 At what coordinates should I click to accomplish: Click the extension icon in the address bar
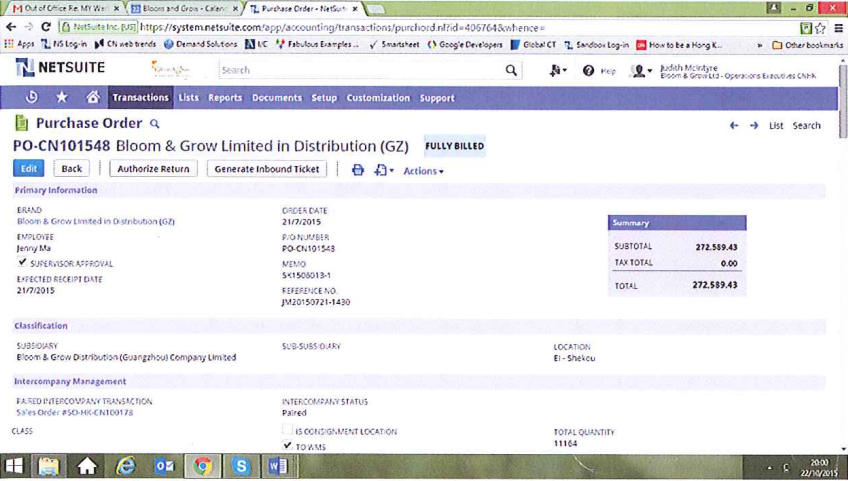coord(806,28)
